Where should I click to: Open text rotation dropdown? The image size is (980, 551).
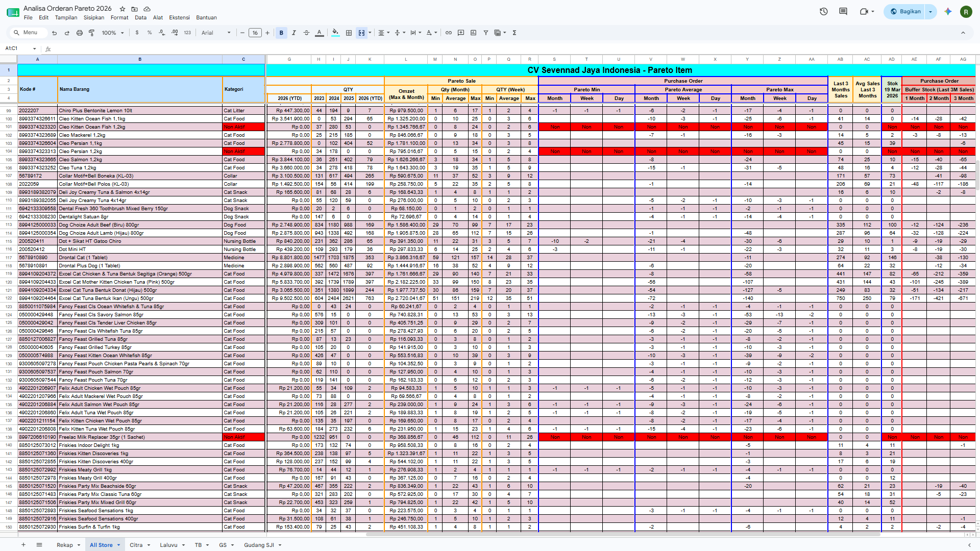pos(432,33)
